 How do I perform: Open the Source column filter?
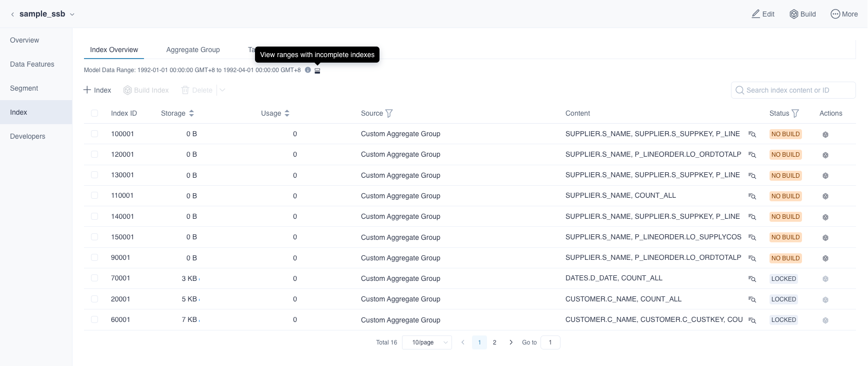389,114
